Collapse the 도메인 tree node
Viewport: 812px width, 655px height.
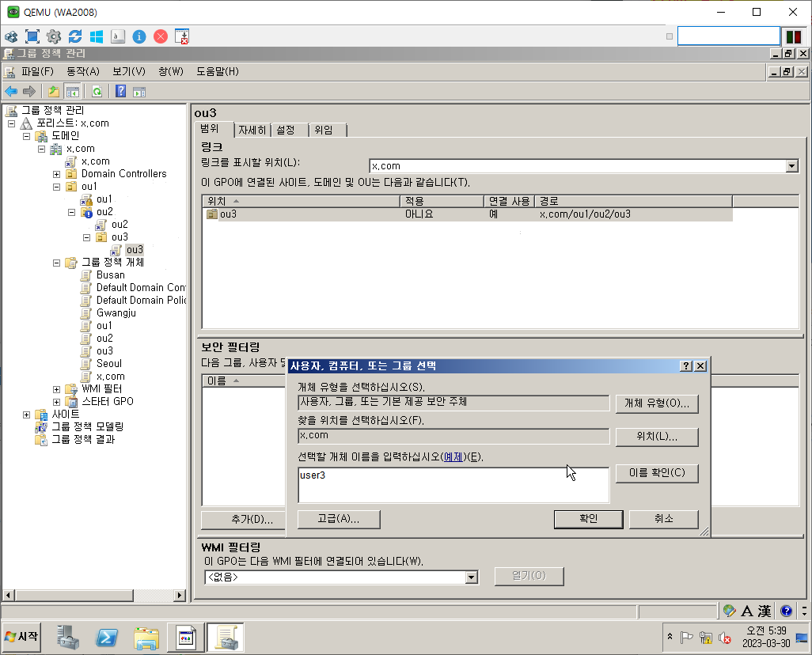pos(26,136)
